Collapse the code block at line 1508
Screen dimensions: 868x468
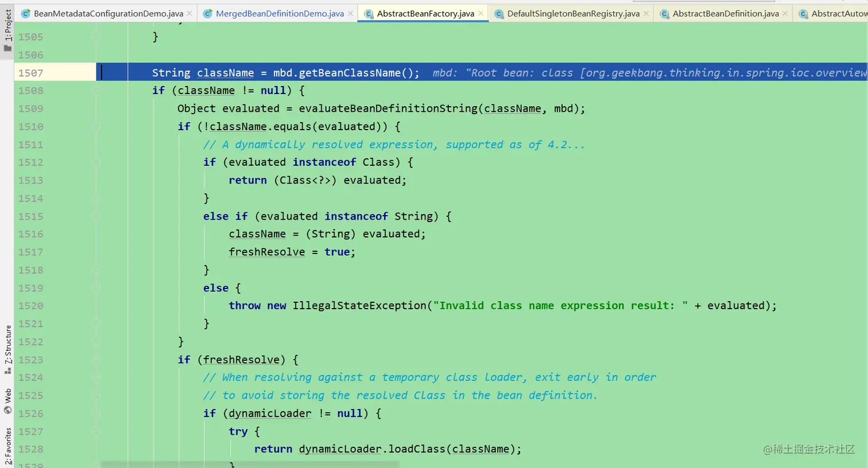pyautogui.click(x=96, y=91)
